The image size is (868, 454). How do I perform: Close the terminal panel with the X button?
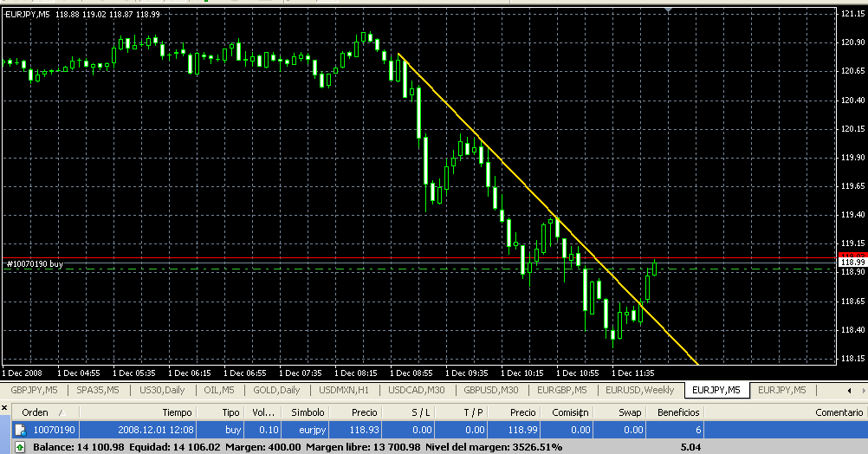point(4,408)
